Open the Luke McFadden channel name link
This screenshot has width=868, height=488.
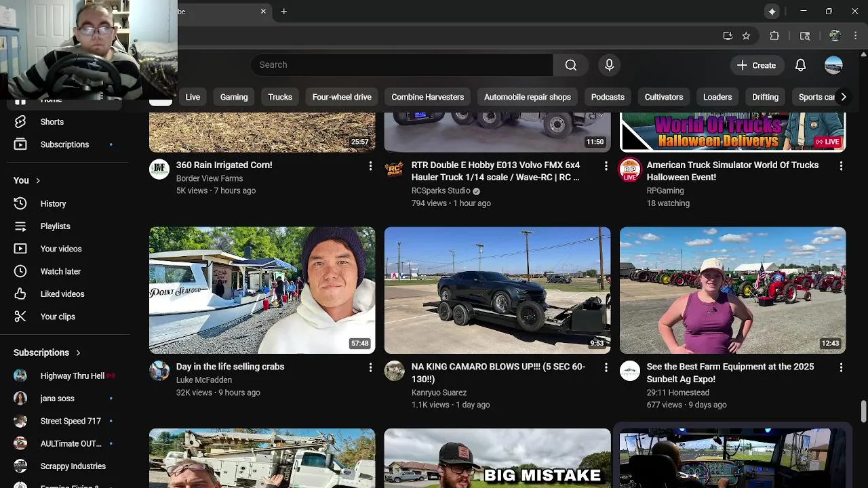204,380
